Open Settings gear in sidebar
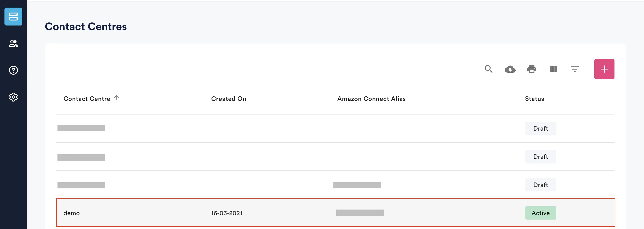 pyautogui.click(x=13, y=97)
